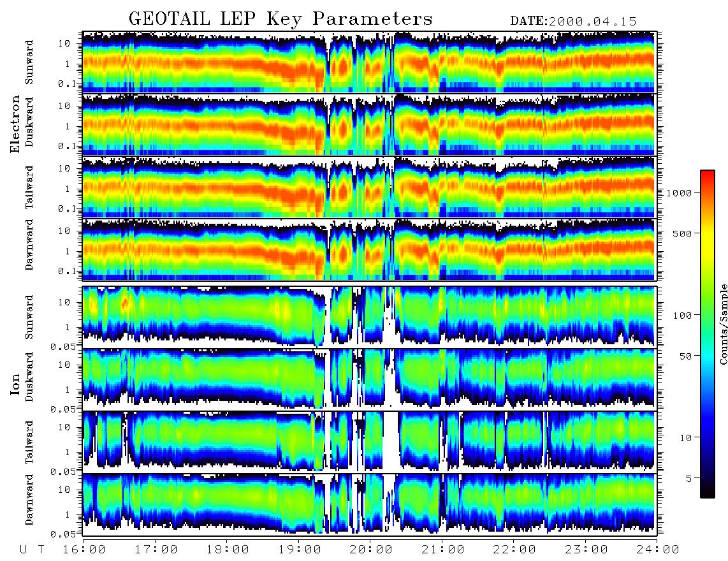Select the Ion Duskward axis label
Viewport: 728px width, 561px height.
point(29,377)
